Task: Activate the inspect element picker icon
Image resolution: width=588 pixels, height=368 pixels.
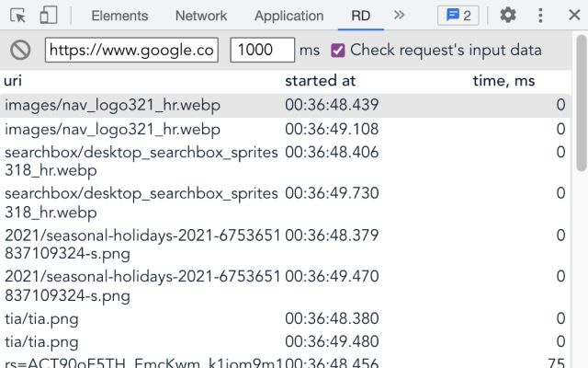Action: coord(17,16)
